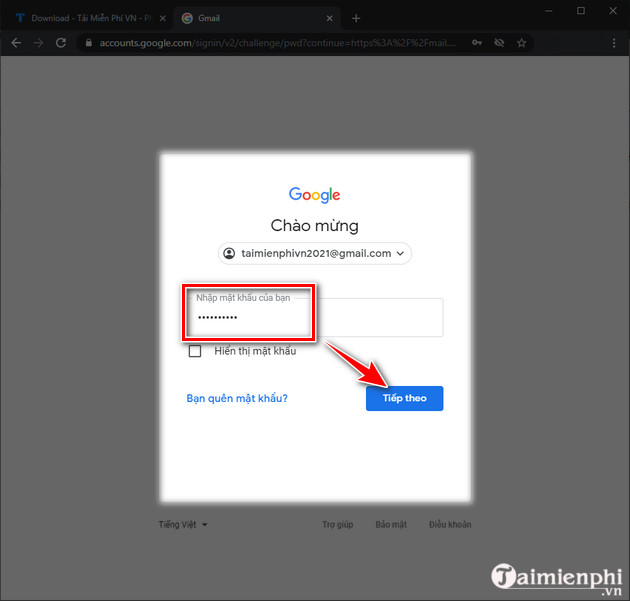Click the crossed-out eye icon in the address bar
Image resolution: width=630 pixels, height=601 pixels.
(499, 43)
